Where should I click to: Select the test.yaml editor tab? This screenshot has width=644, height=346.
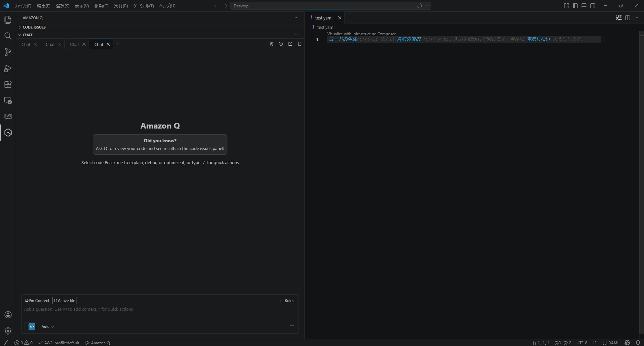[324, 18]
